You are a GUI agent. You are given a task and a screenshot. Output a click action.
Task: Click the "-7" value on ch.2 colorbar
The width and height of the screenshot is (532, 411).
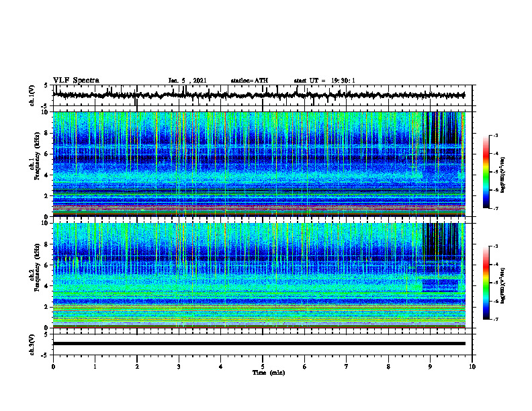click(x=496, y=320)
